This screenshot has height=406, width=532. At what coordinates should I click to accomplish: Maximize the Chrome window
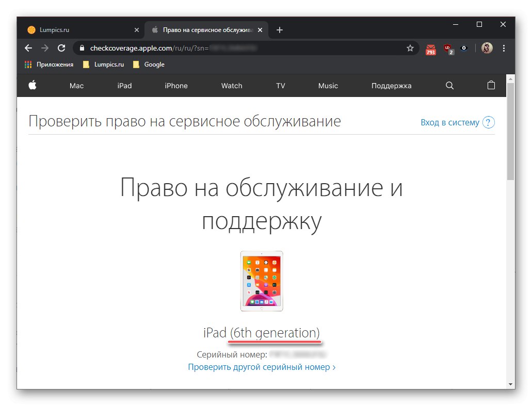(479, 24)
